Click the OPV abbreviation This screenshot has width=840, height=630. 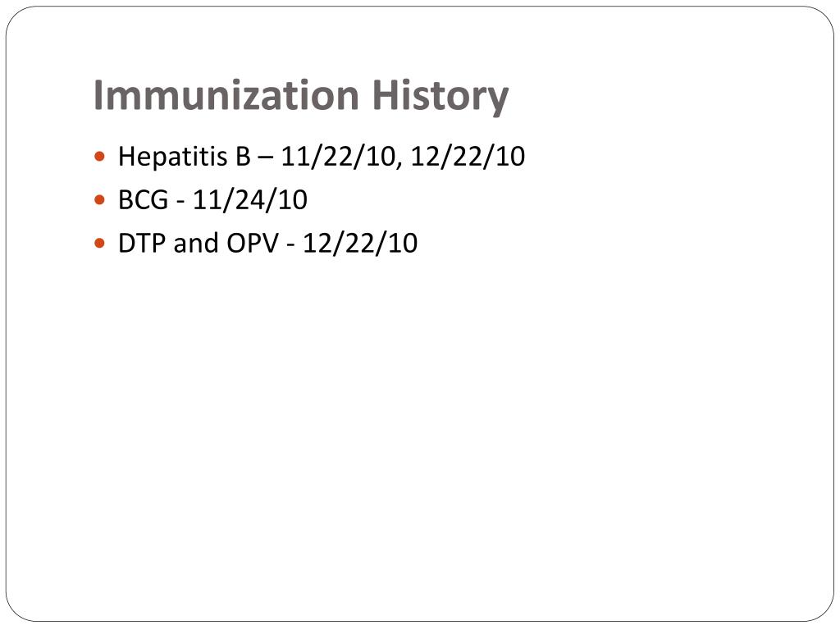point(253,243)
